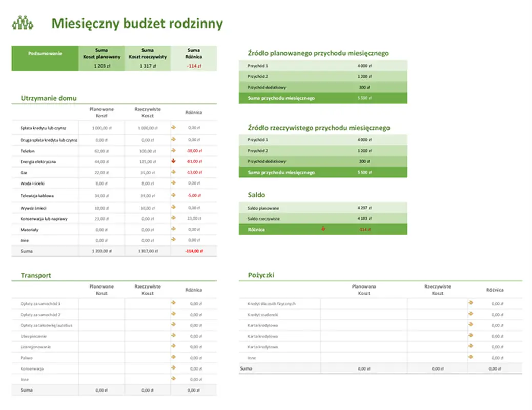Click the red arrow in Saldo Różnica row
The height and width of the screenshot is (410, 532).
(323, 229)
